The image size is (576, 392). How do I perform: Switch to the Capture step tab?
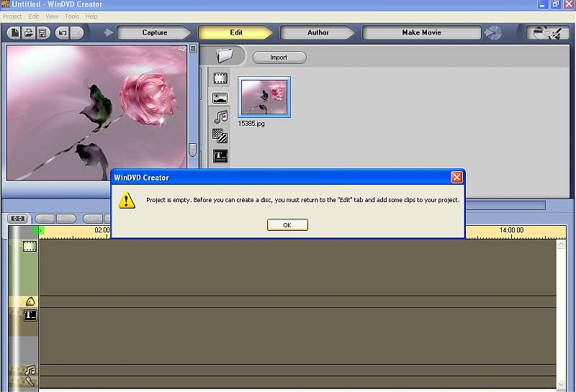point(155,32)
